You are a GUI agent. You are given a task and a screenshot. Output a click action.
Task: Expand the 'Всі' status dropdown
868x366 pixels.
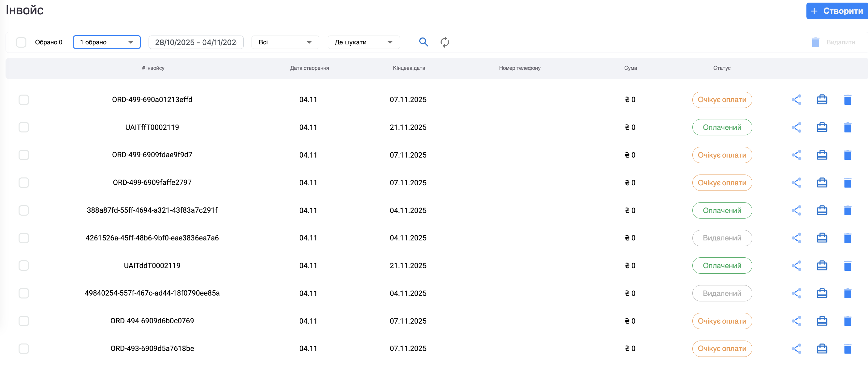tap(285, 42)
